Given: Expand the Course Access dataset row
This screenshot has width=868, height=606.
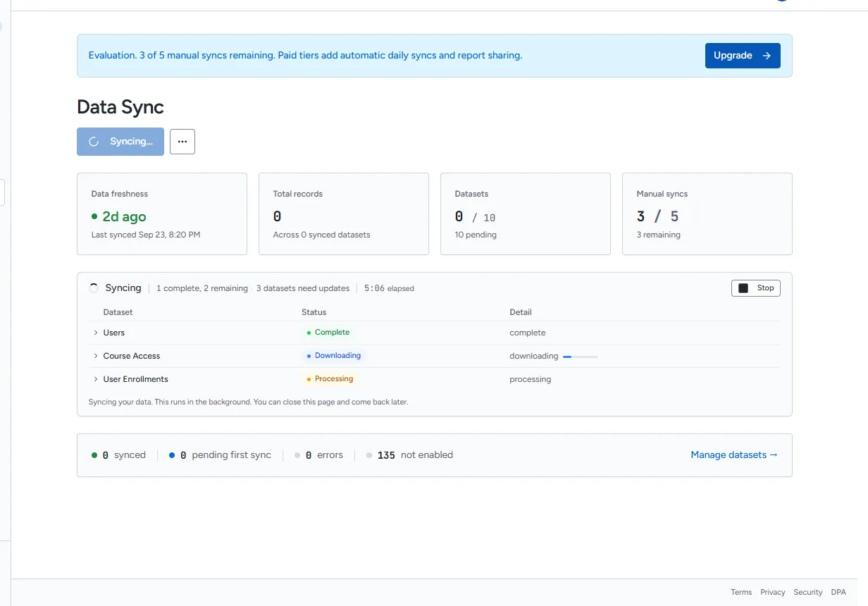Looking at the screenshot, I should (96, 356).
